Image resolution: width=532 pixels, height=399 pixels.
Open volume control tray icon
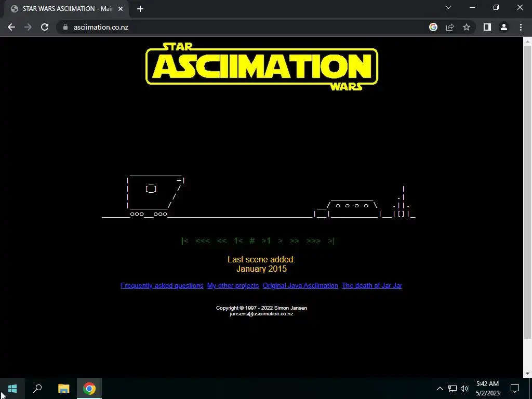point(464,389)
